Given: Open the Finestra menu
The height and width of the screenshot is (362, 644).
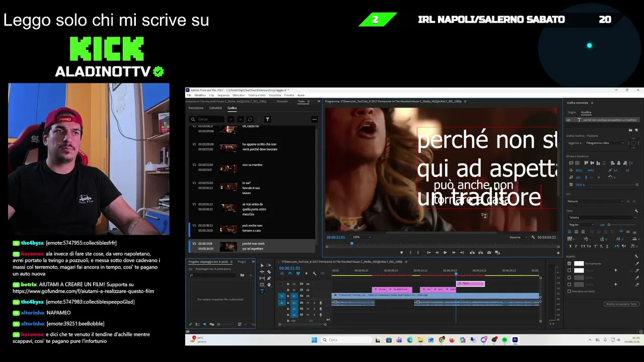Looking at the screenshot, I should [x=289, y=95].
